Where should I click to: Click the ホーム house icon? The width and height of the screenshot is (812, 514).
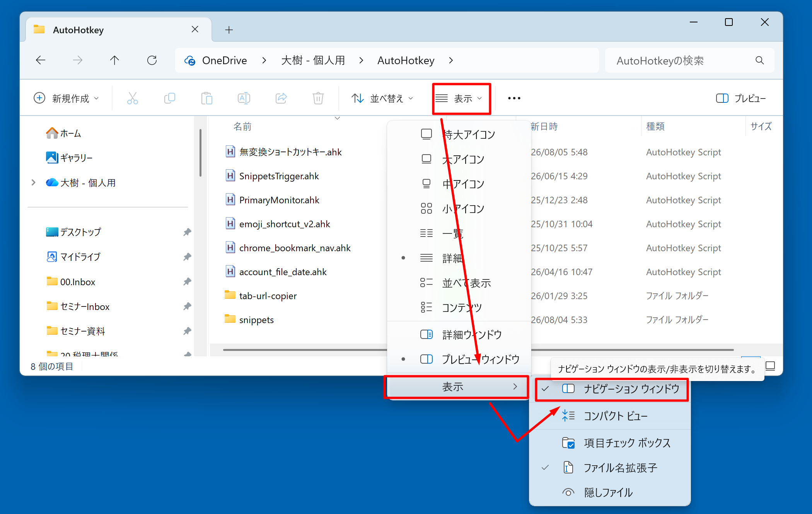52,133
